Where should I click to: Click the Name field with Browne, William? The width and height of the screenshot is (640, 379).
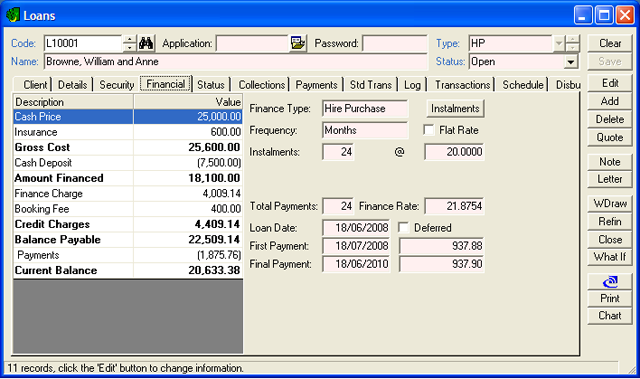click(236, 62)
